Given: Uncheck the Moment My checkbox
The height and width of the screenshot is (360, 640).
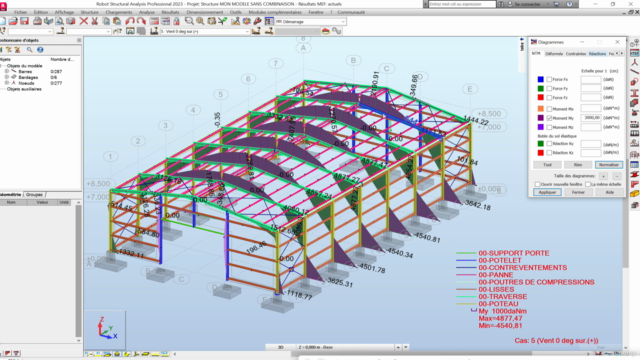Looking at the screenshot, I should coord(549,118).
